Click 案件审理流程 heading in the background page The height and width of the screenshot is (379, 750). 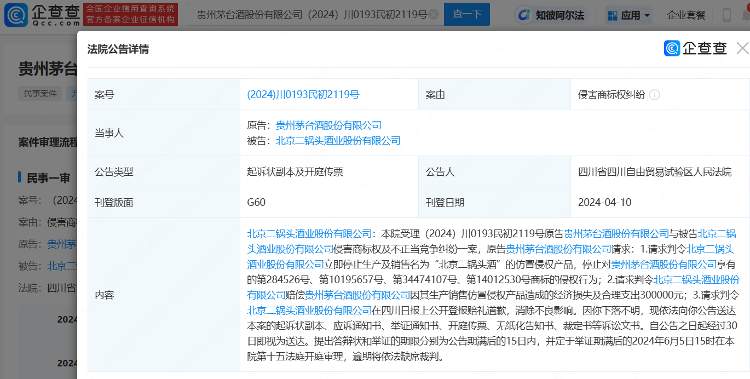click(x=47, y=143)
